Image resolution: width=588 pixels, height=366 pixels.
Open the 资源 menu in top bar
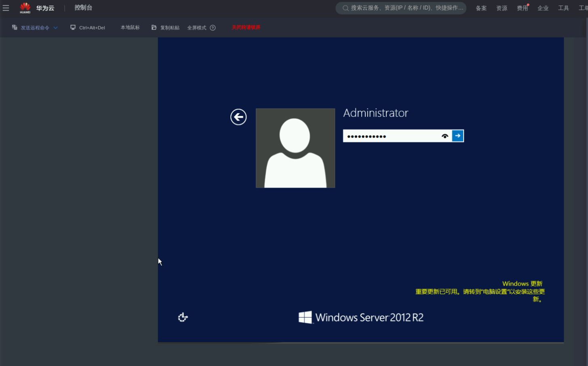(x=502, y=8)
